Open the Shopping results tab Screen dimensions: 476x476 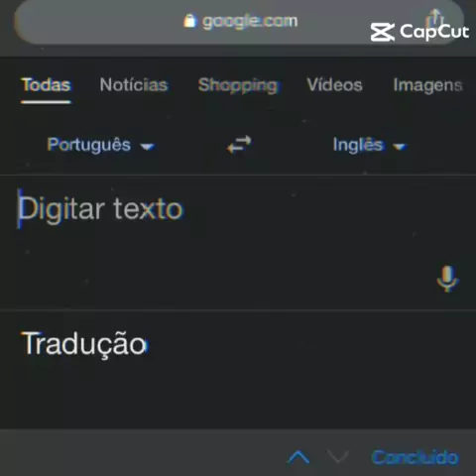(238, 85)
